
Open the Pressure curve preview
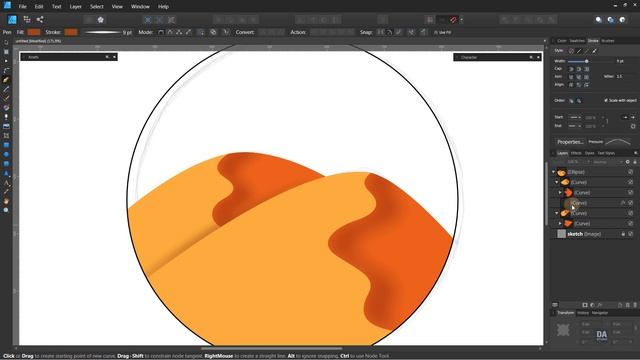[618, 142]
